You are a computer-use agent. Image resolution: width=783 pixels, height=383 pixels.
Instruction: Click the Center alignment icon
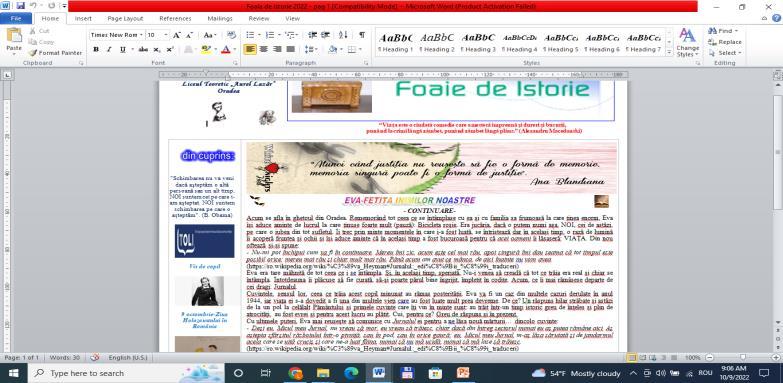[264, 49]
